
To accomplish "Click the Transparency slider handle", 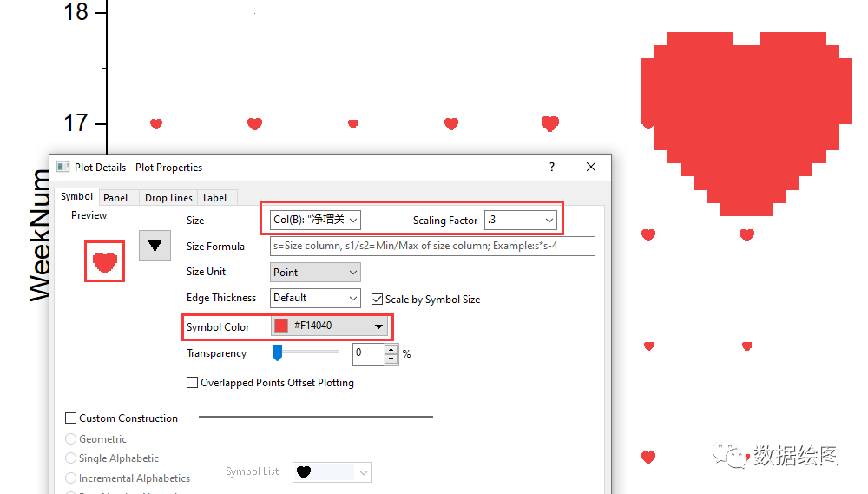I will (x=278, y=352).
